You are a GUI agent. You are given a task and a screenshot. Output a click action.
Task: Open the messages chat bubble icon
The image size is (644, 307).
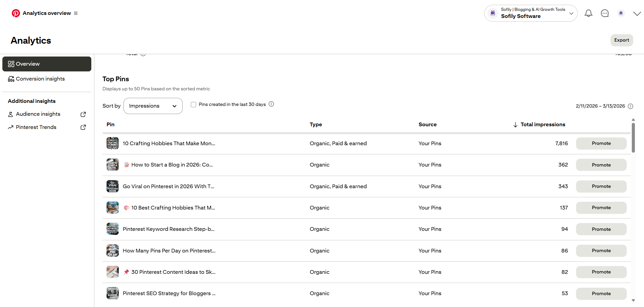coord(604,13)
